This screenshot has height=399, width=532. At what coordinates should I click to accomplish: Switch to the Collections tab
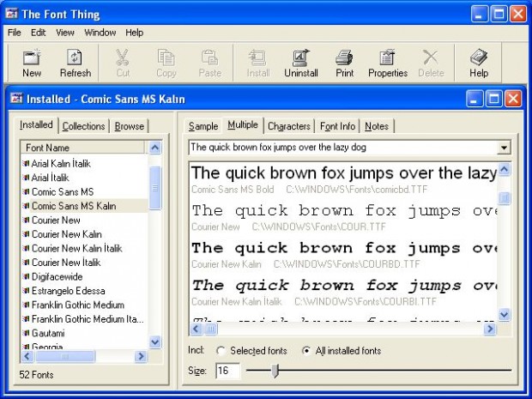tap(84, 126)
